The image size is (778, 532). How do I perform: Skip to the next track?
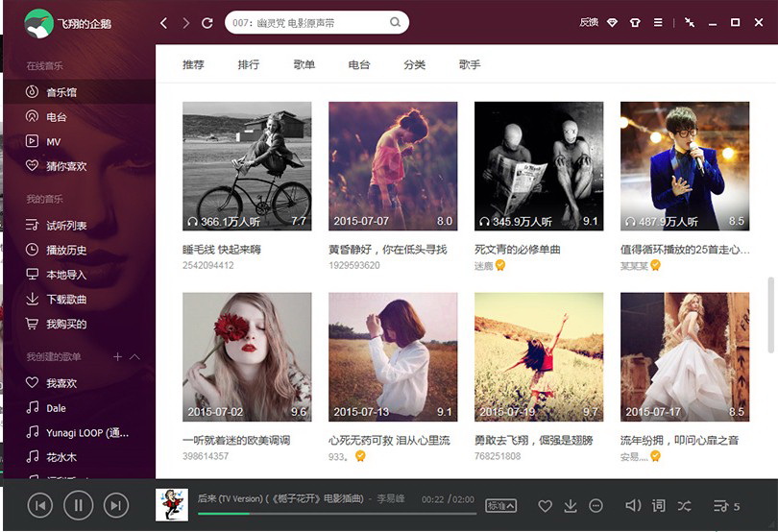tap(115, 505)
